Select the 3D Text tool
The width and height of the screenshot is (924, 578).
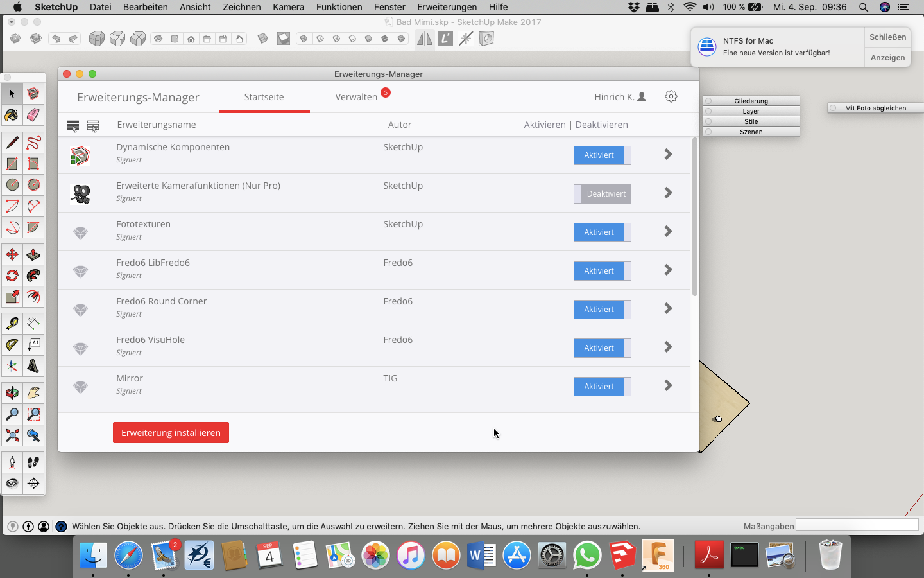pos(33,366)
